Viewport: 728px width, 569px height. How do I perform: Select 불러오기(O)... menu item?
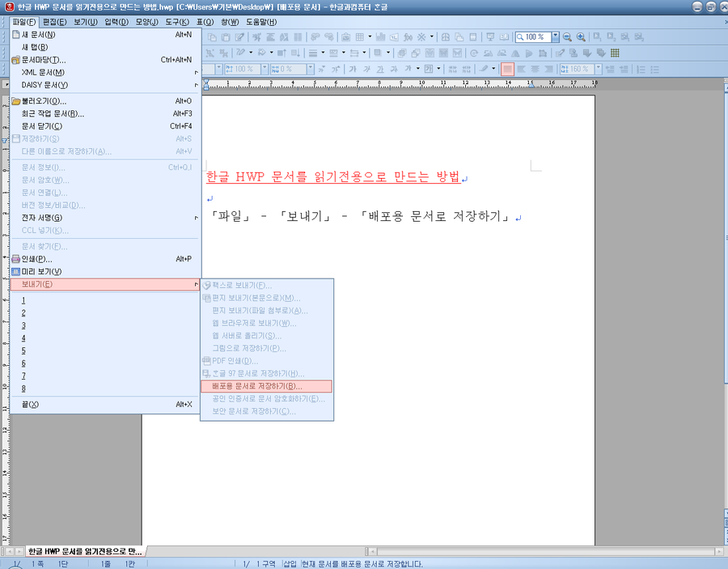105,101
